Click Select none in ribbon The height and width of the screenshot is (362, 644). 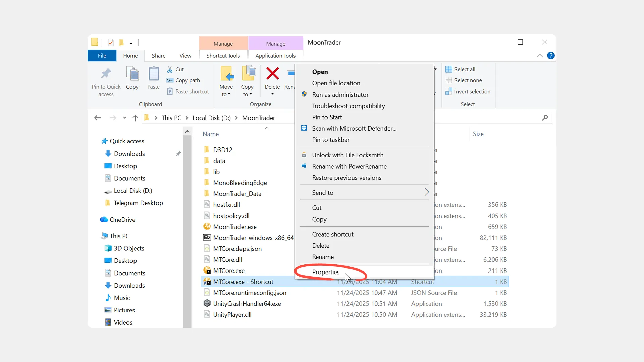[x=468, y=80]
